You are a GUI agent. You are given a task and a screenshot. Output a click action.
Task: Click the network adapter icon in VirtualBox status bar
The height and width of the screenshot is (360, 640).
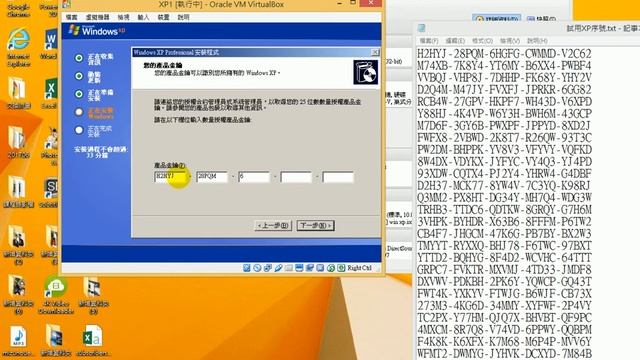point(268,268)
